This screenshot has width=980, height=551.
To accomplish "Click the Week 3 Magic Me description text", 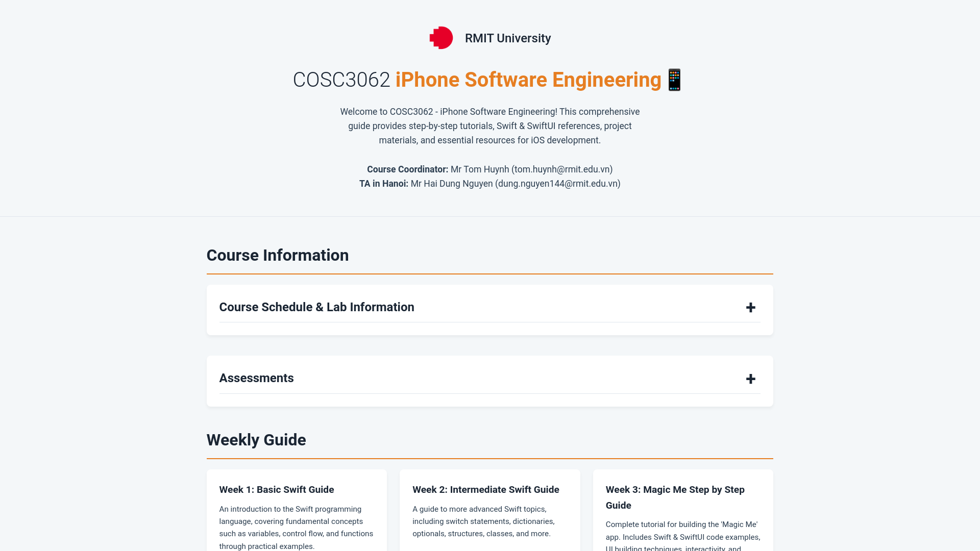I will pyautogui.click(x=683, y=536).
